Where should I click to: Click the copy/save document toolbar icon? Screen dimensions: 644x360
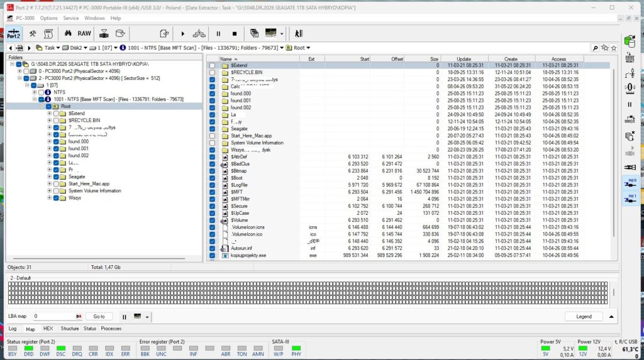[164, 33]
